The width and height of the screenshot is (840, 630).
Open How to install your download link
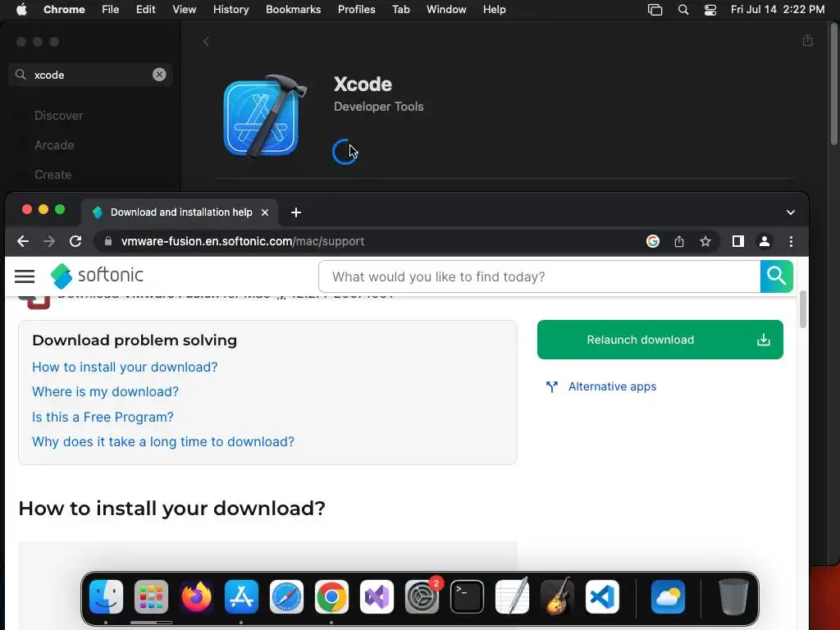pos(125,367)
